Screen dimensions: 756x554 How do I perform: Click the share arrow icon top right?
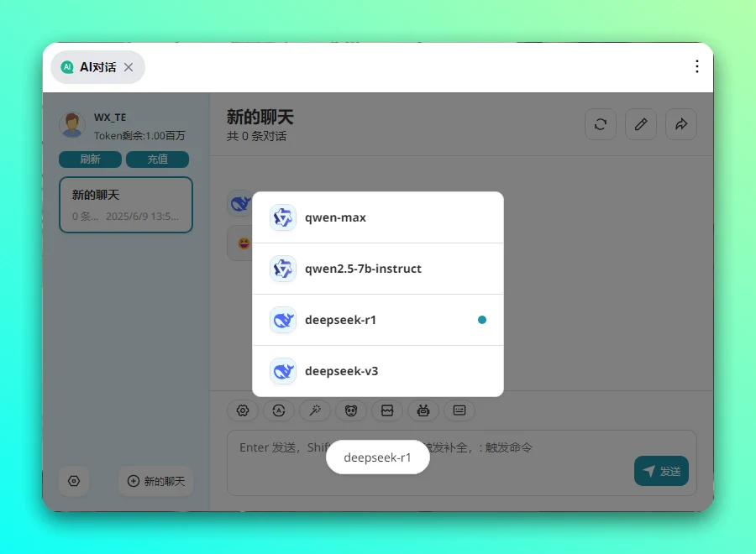pyautogui.click(x=681, y=124)
